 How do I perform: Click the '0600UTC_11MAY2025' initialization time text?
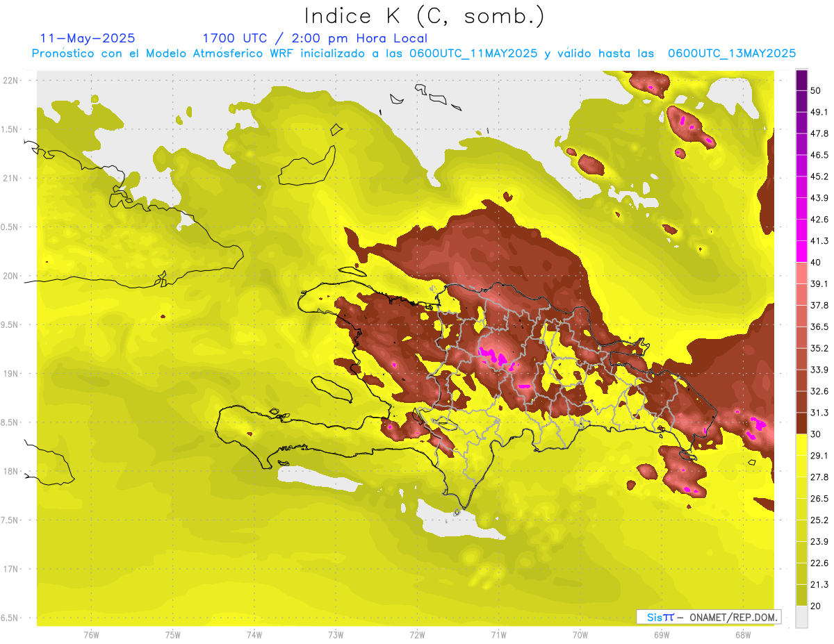tap(475, 53)
